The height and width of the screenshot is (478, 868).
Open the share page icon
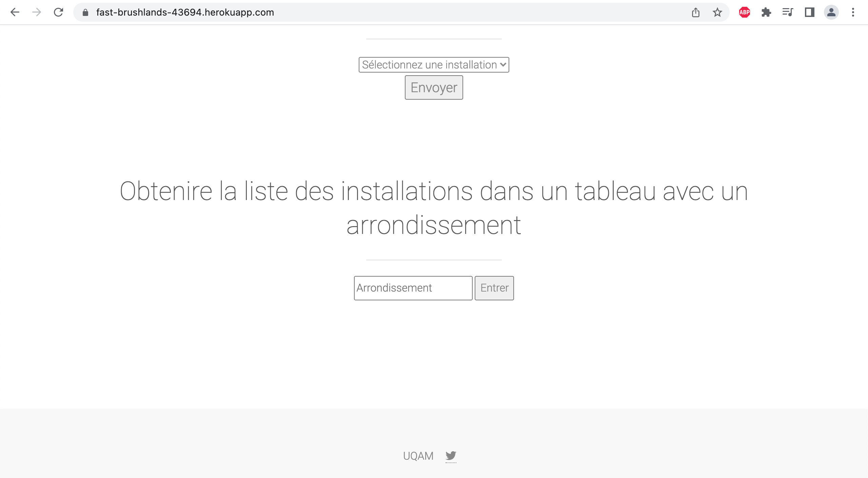[695, 13]
